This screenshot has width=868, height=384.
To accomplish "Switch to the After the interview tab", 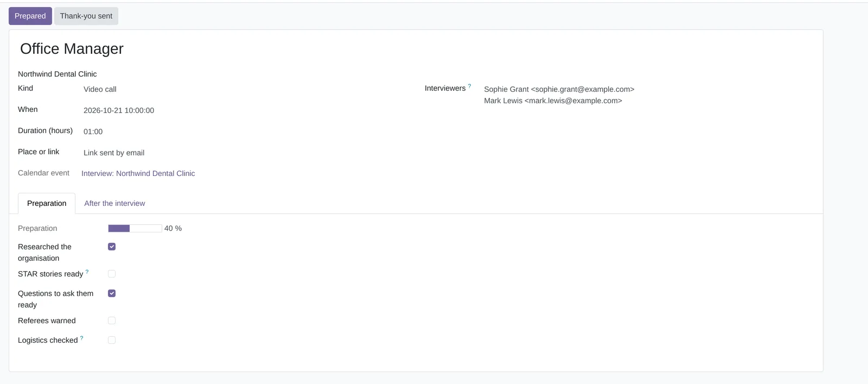I will [x=114, y=203].
